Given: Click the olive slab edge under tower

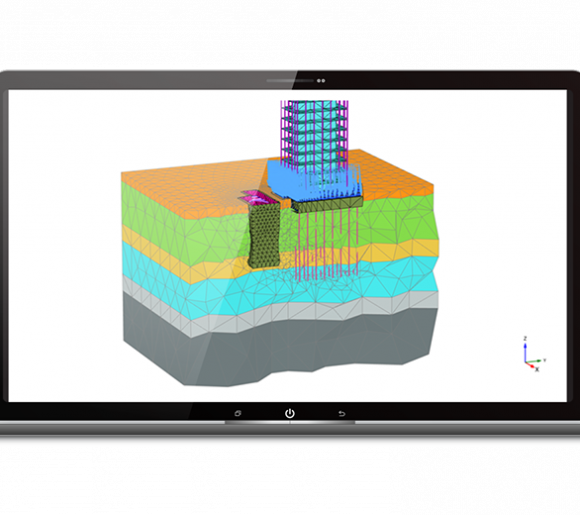Looking at the screenshot, I should [327, 205].
